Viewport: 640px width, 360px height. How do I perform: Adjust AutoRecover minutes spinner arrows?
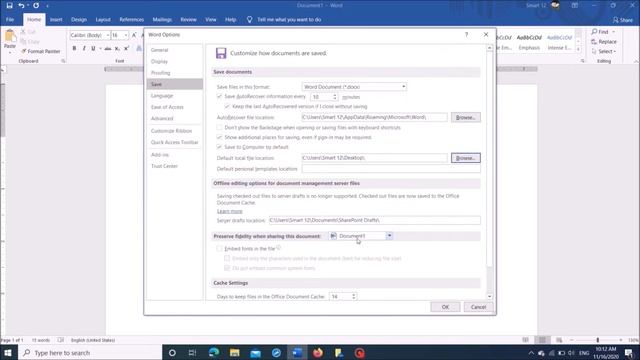click(335, 97)
